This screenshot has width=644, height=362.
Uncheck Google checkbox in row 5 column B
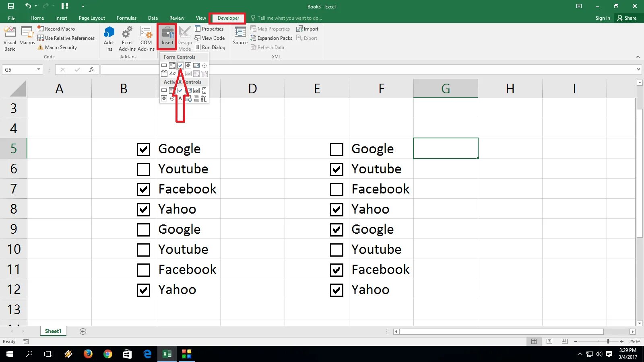click(143, 149)
